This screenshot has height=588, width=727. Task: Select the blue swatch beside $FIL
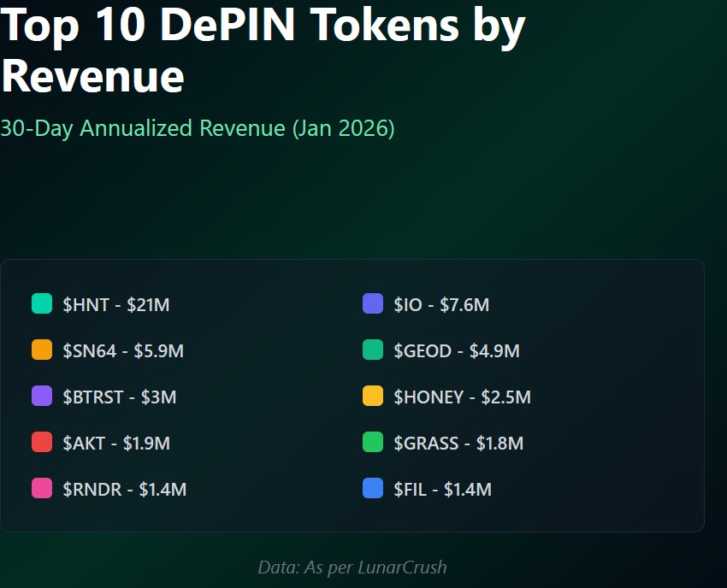(x=373, y=488)
